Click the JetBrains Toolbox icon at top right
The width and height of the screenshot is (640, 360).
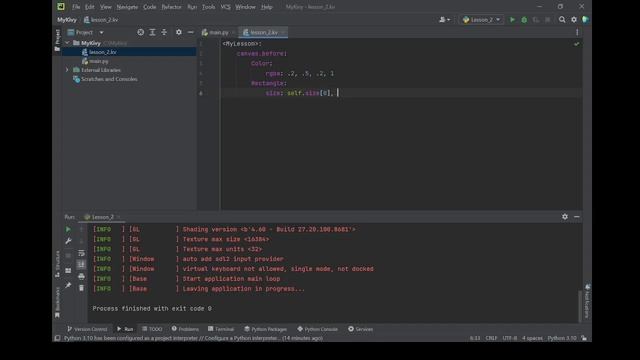pyautogui.click(x=585, y=20)
